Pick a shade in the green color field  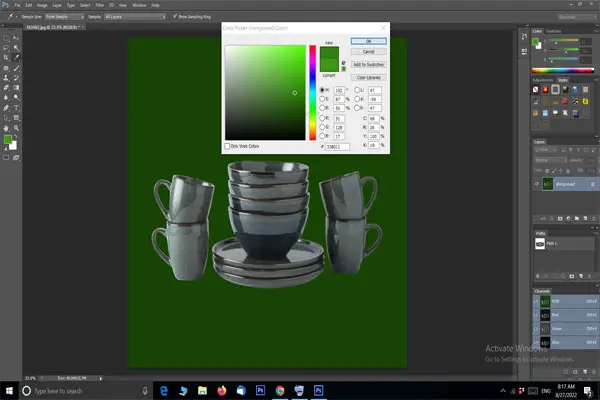coord(265,93)
